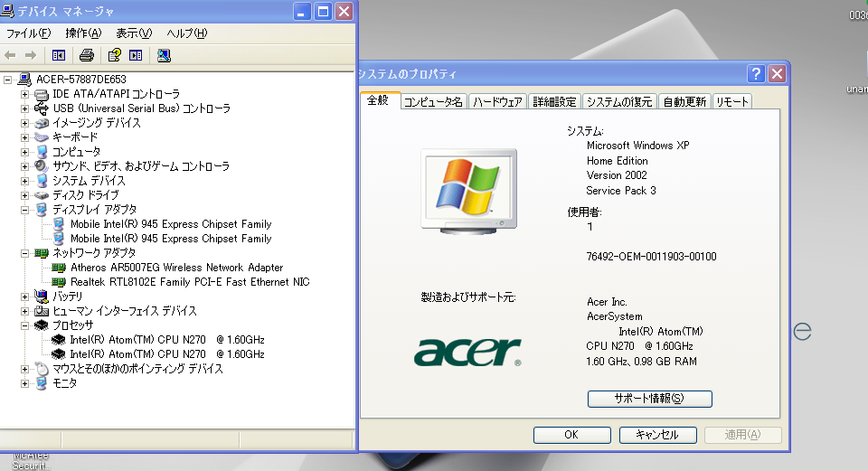This screenshot has width=868, height=471.
Task: Open the View (表示) menu
Action: 134,33
